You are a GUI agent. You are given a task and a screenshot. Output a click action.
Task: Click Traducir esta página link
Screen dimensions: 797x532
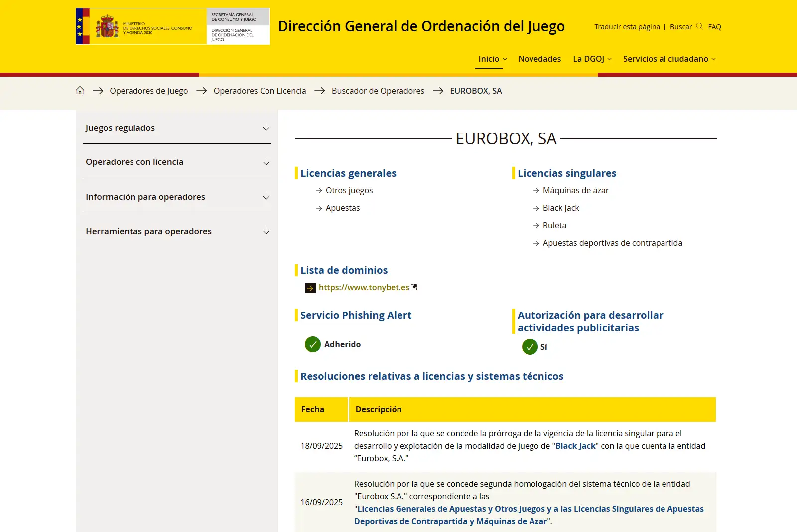coord(627,27)
